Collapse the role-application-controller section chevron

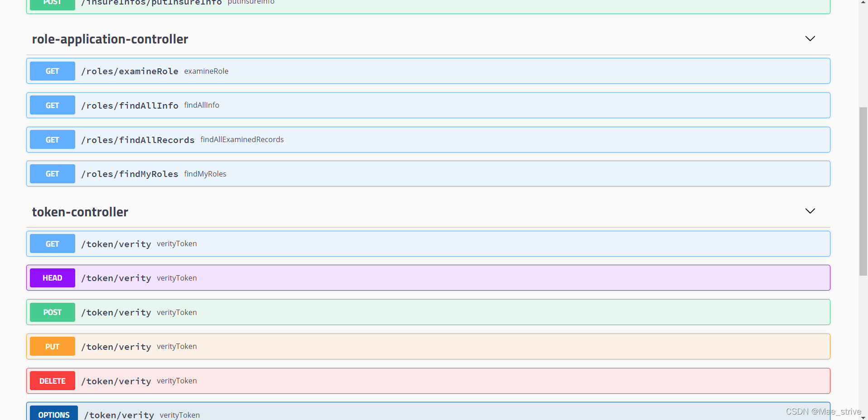[x=810, y=38]
